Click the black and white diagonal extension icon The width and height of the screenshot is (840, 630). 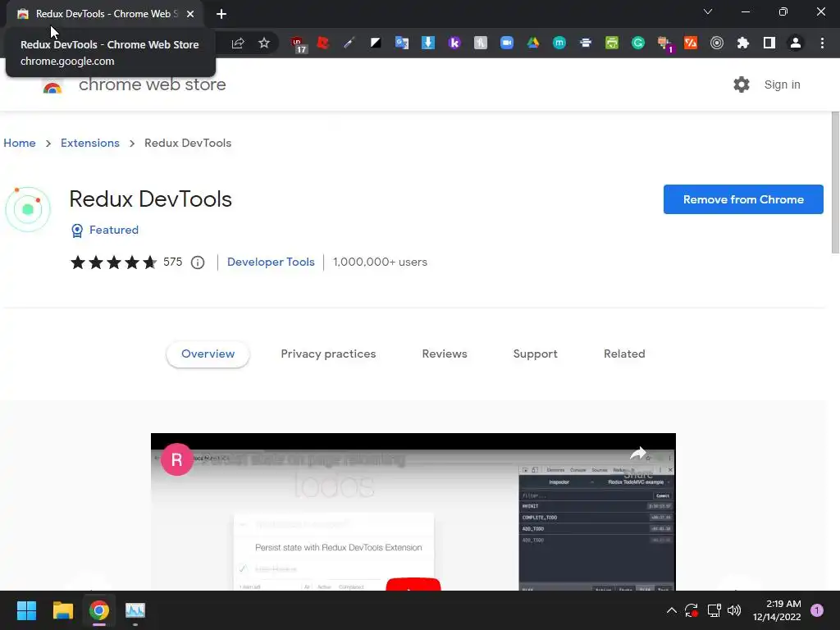376,43
